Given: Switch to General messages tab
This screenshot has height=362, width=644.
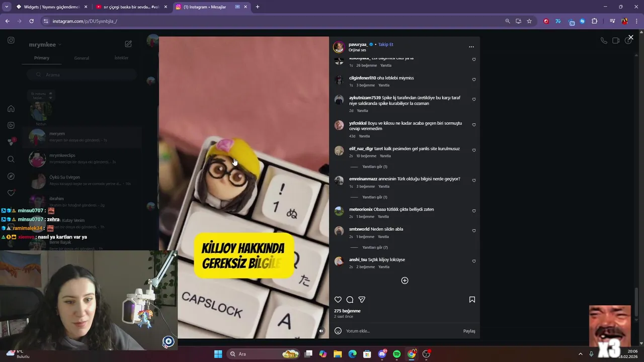Looking at the screenshot, I should (82, 58).
